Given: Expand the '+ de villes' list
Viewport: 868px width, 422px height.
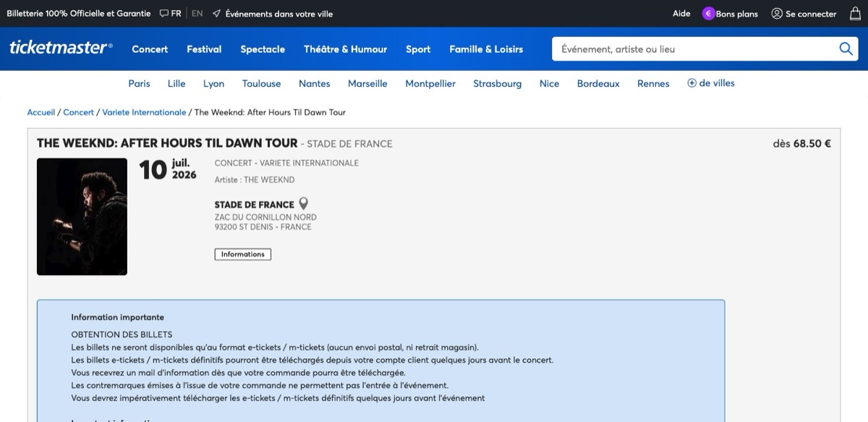Looking at the screenshot, I should pyautogui.click(x=711, y=83).
